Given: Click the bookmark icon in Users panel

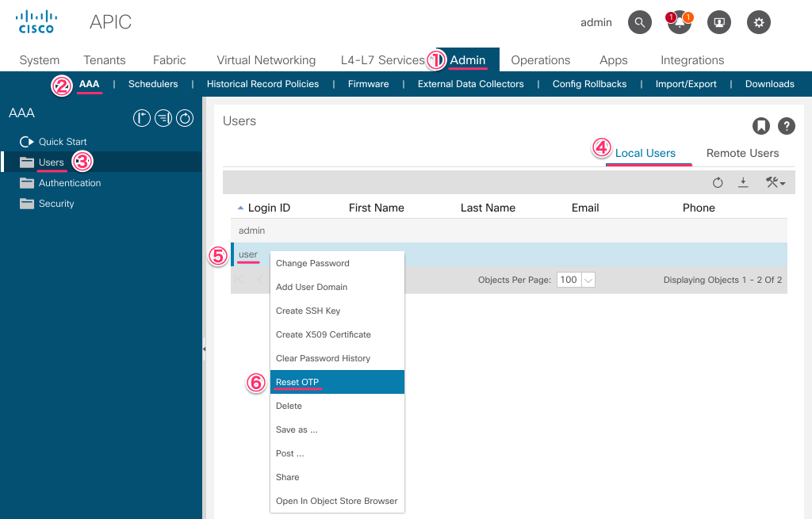Looking at the screenshot, I should point(761,126).
